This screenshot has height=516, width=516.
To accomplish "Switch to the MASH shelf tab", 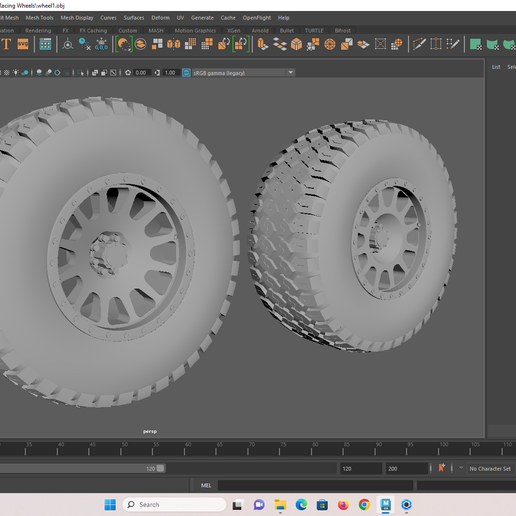I will click(x=156, y=31).
